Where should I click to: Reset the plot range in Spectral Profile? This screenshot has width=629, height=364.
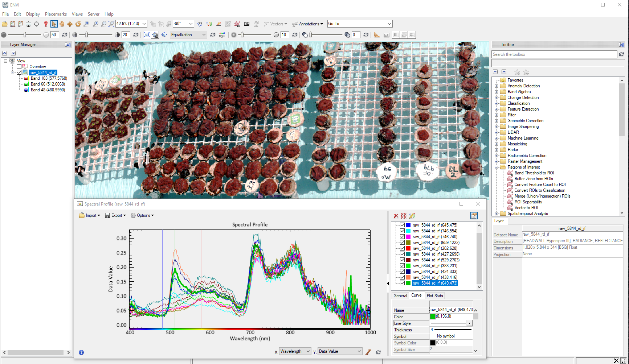[378, 352]
